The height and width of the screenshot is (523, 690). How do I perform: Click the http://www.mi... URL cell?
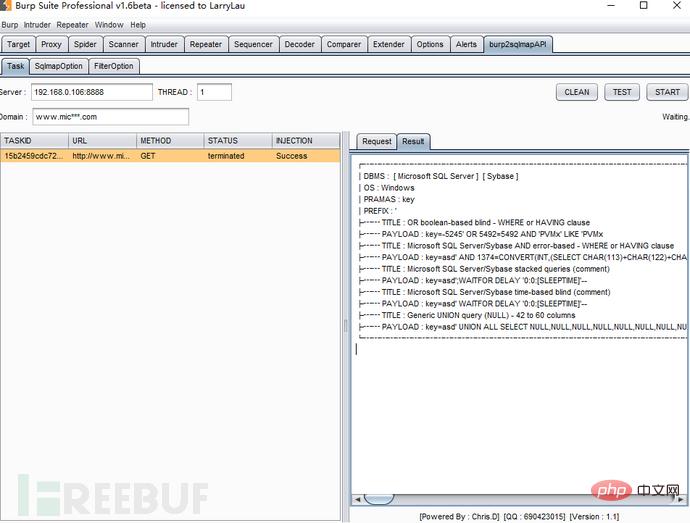pyautogui.click(x=103, y=156)
